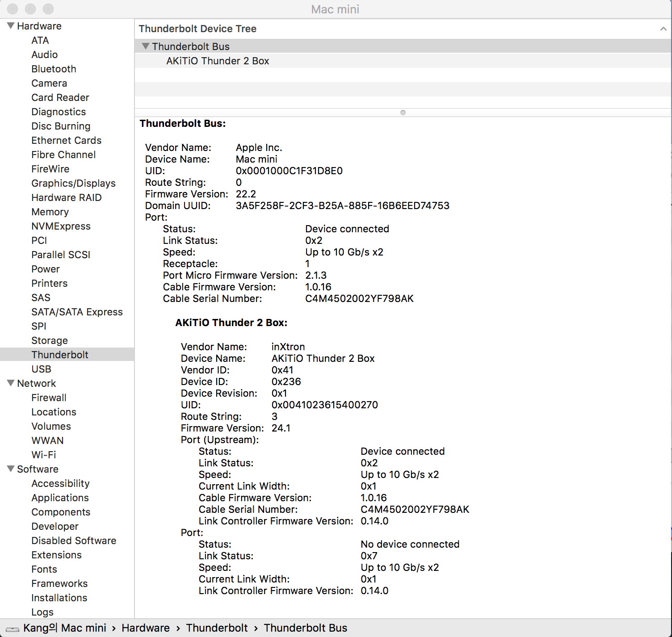
Task: Open Graphics/Displays in the sidebar
Action: point(73,183)
